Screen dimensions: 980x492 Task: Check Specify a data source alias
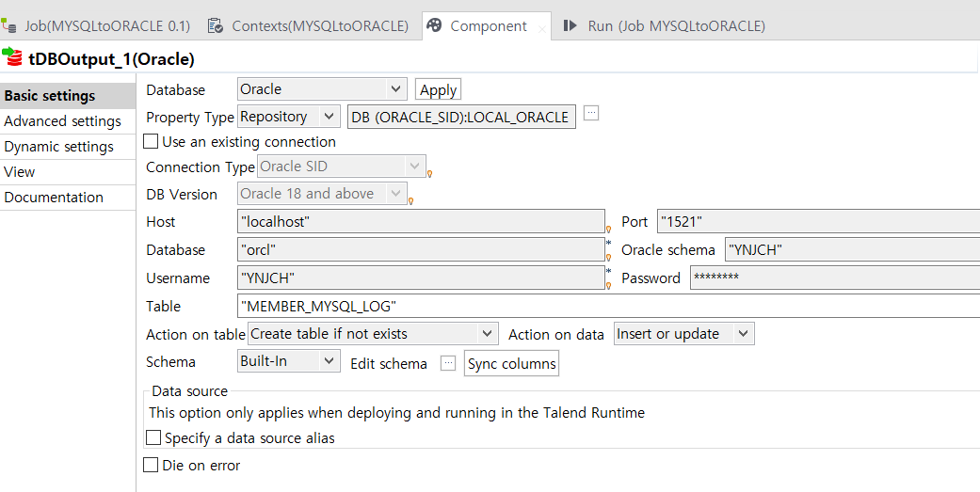coord(153,437)
